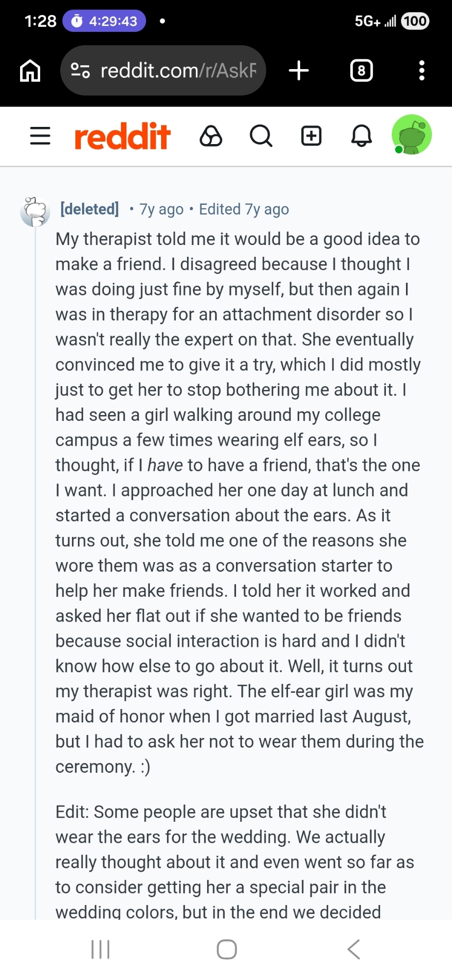
Task: Create a new Reddit post
Action: pyautogui.click(x=311, y=136)
